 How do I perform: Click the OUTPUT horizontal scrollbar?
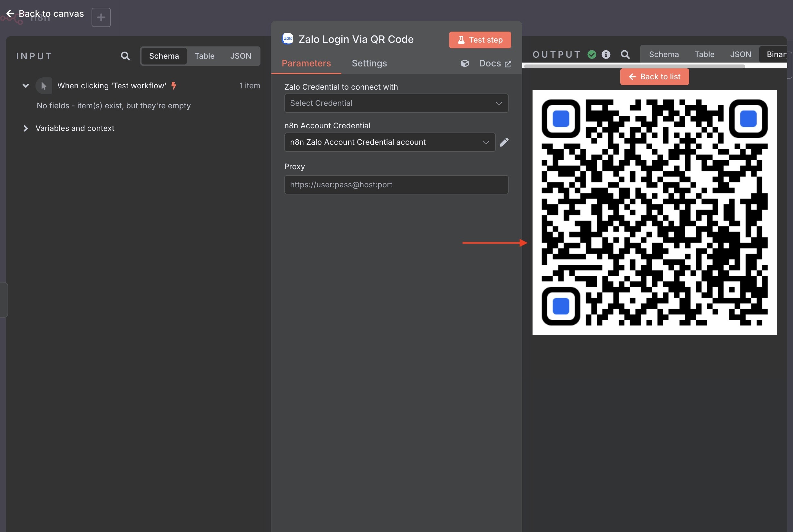pyautogui.click(x=634, y=66)
